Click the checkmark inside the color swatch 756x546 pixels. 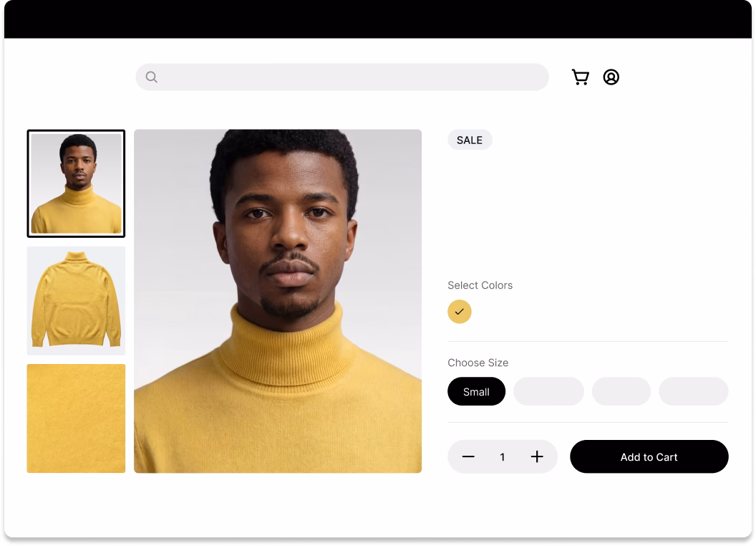pyautogui.click(x=460, y=312)
